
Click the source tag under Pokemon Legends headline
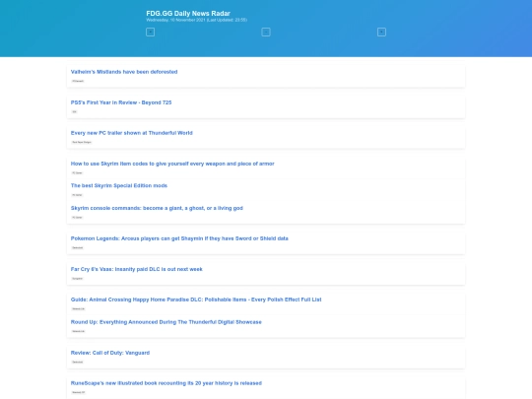(x=78, y=247)
